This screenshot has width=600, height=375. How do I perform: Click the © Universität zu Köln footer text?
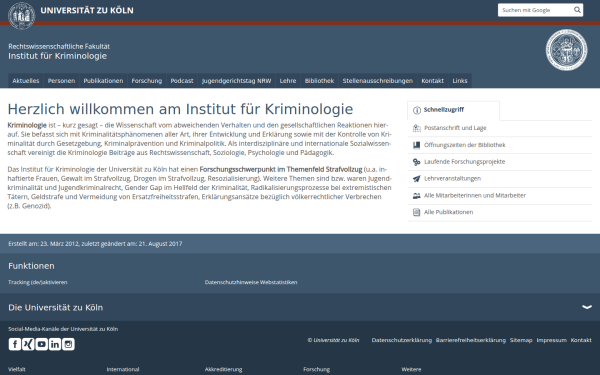pyautogui.click(x=333, y=340)
